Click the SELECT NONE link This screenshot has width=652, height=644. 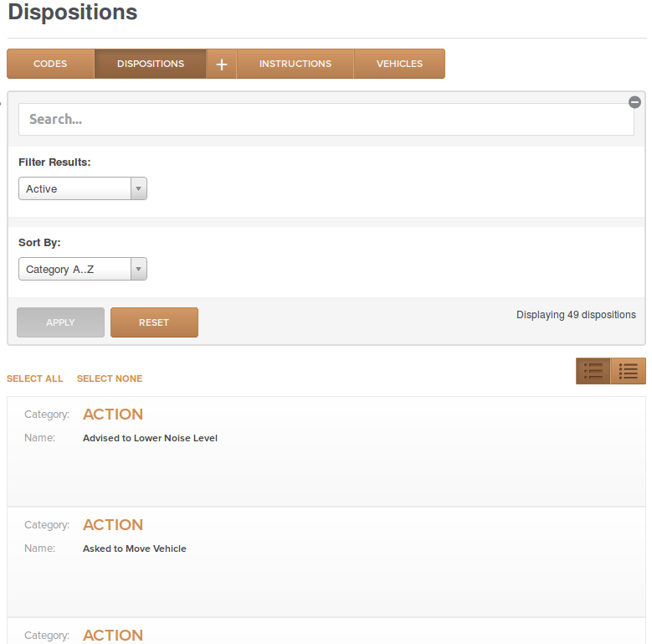(x=110, y=379)
